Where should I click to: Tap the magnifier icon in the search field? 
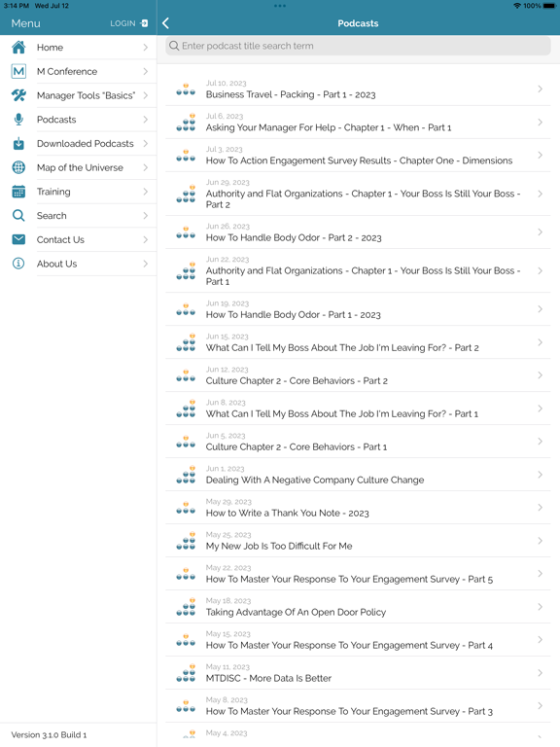click(x=174, y=46)
